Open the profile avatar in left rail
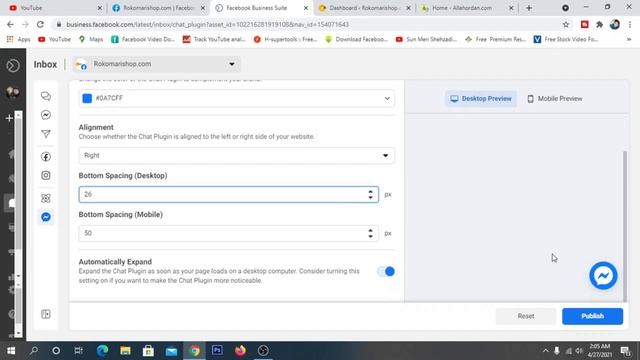The image size is (640, 360). [13, 92]
